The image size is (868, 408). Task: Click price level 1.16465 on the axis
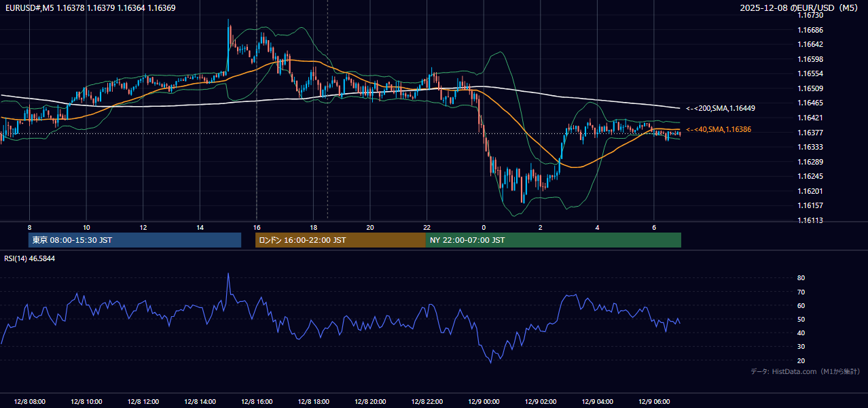coord(810,103)
